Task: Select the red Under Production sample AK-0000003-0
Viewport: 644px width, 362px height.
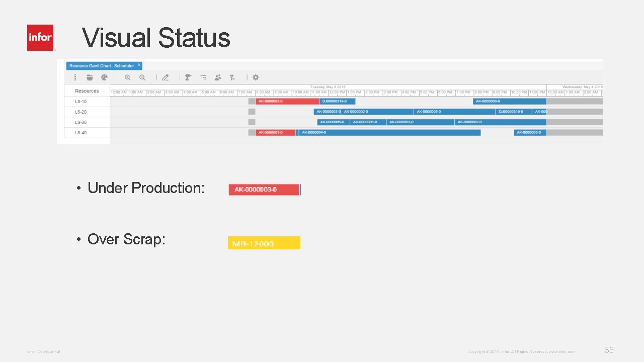Action: (264, 190)
